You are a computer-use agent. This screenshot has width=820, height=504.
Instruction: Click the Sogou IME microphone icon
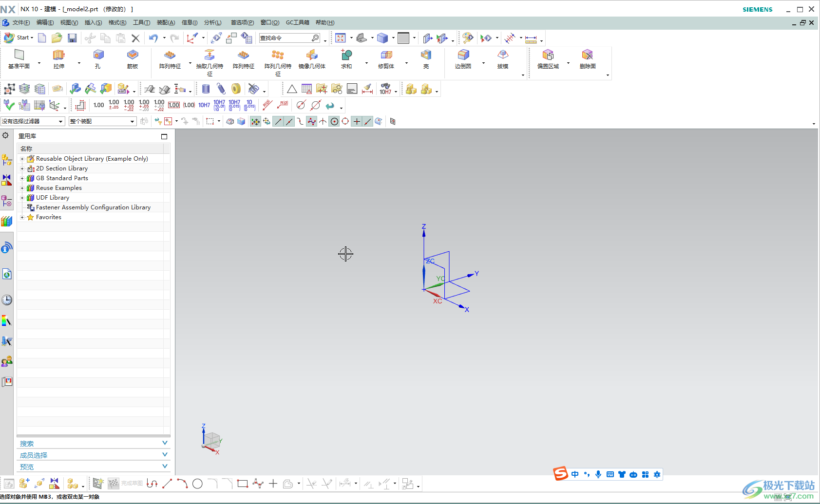pos(598,474)
